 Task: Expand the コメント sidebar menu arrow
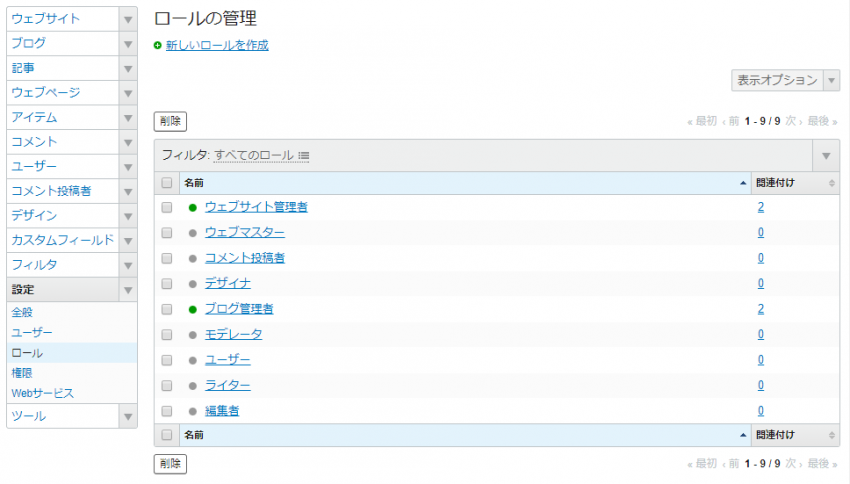pos(128,143)
